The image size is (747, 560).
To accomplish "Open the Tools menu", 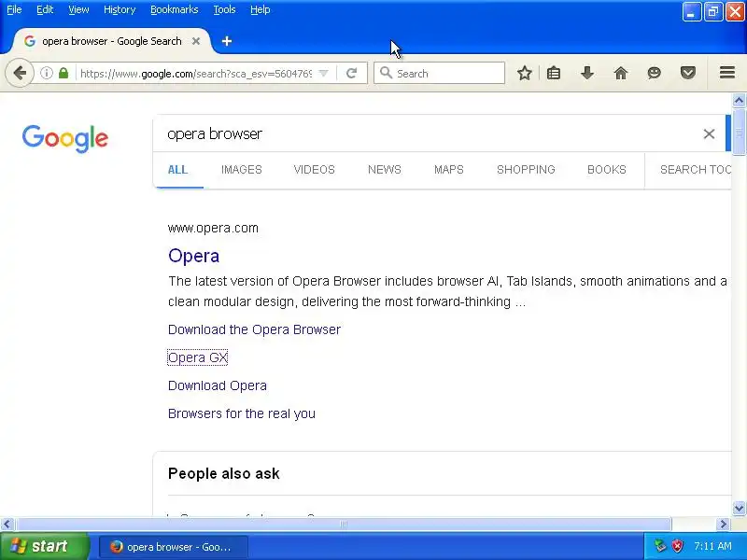I will click(x=224, y=9).
